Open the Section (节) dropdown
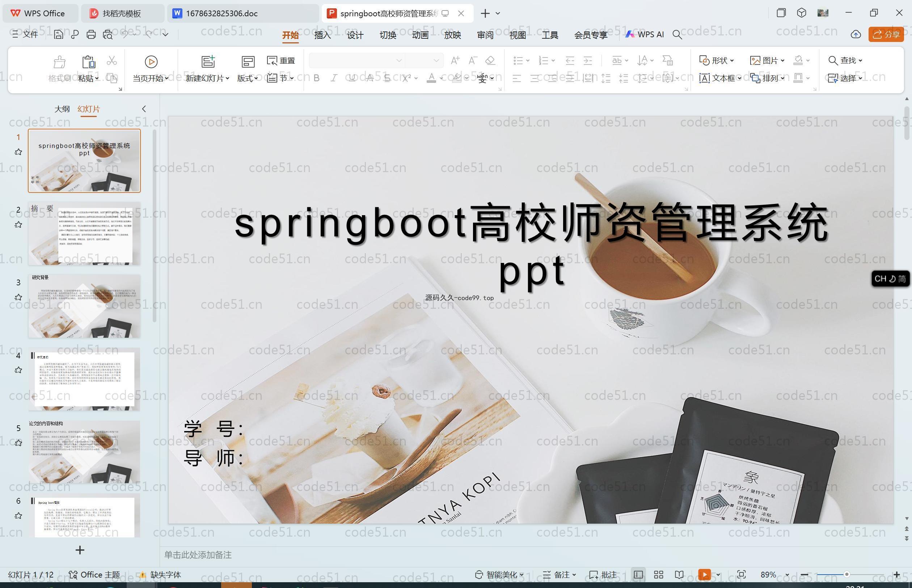912x588 pixels. point(280,78)
